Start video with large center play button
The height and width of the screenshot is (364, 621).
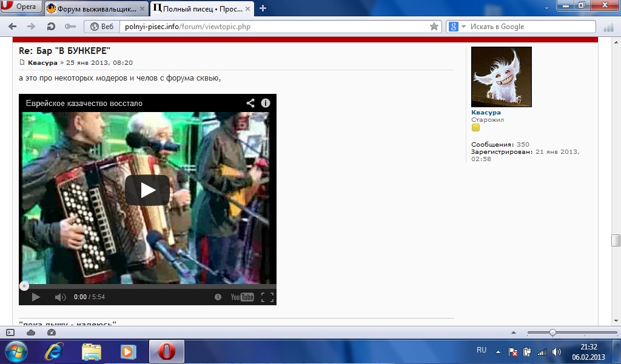147,190
